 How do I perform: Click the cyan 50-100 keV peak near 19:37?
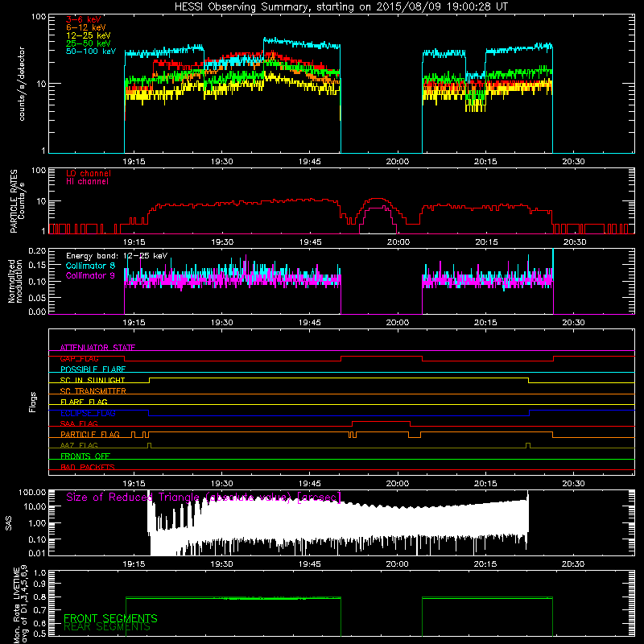pyautogui.click(x=267, y=39)
